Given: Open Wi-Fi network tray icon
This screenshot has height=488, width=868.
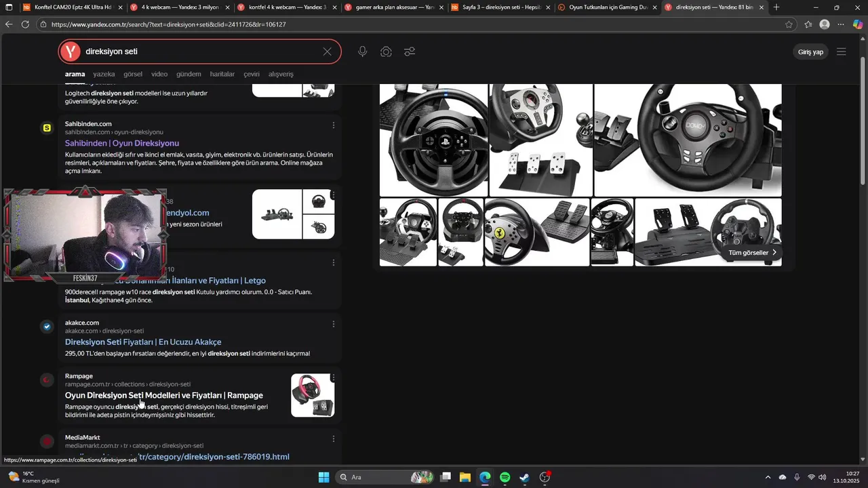Looking at the screenshot, I should point(811,477).
